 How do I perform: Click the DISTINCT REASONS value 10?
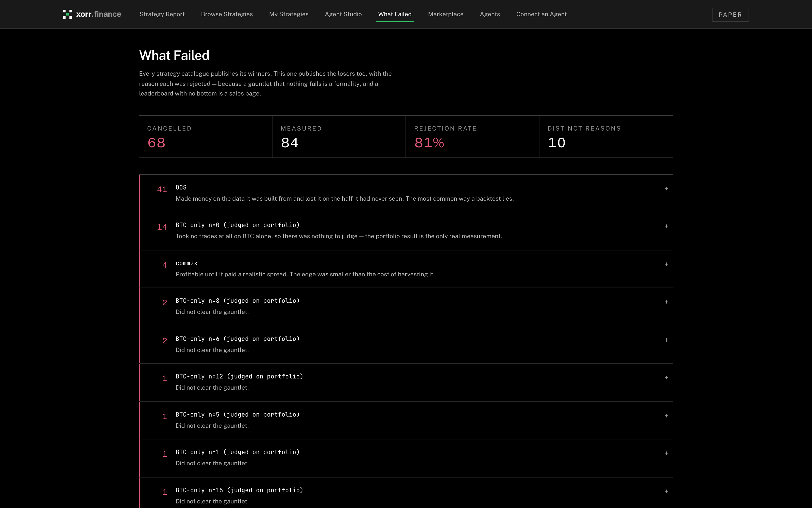pyautogui.click(x=557, y=143)
